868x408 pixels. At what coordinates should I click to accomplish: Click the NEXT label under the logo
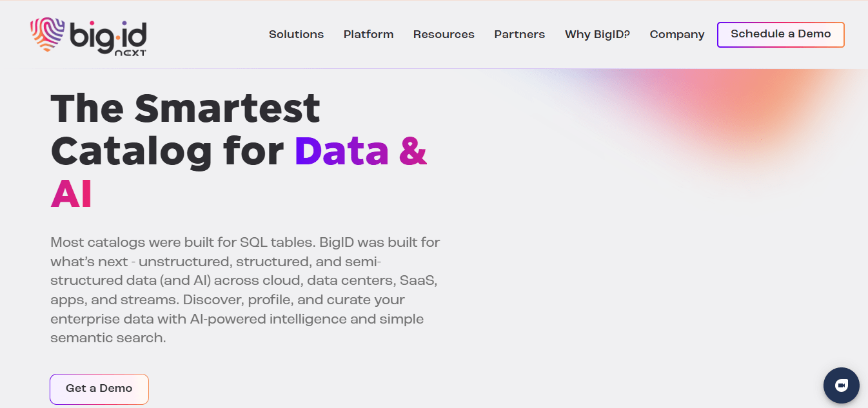[x=130, y=53]
